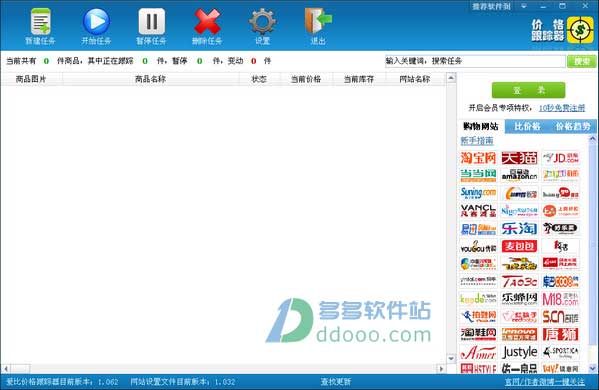Click the yellow price tracker logo
The width and height of the screenshot is (599, 390).
click(580, 30)
